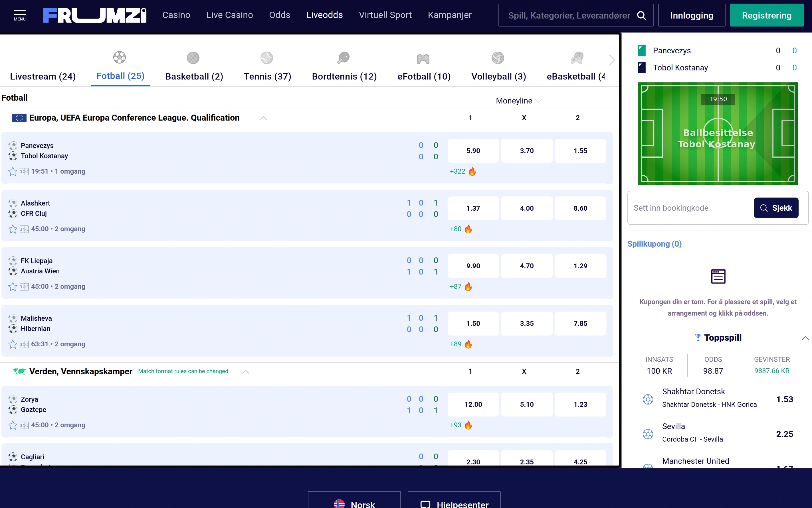Screen dimensions: 812x508
Task: Open the Casino menu item
Action: coord(176,15)
